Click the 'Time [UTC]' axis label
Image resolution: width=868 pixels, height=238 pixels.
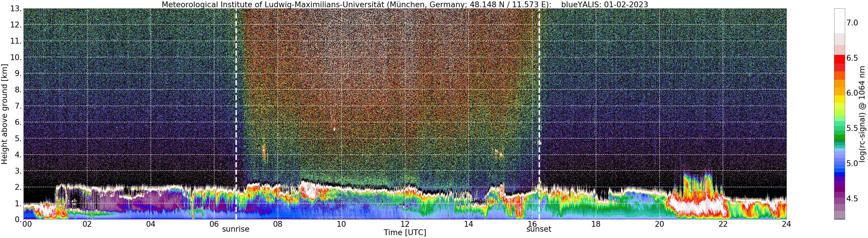[405, 233]
